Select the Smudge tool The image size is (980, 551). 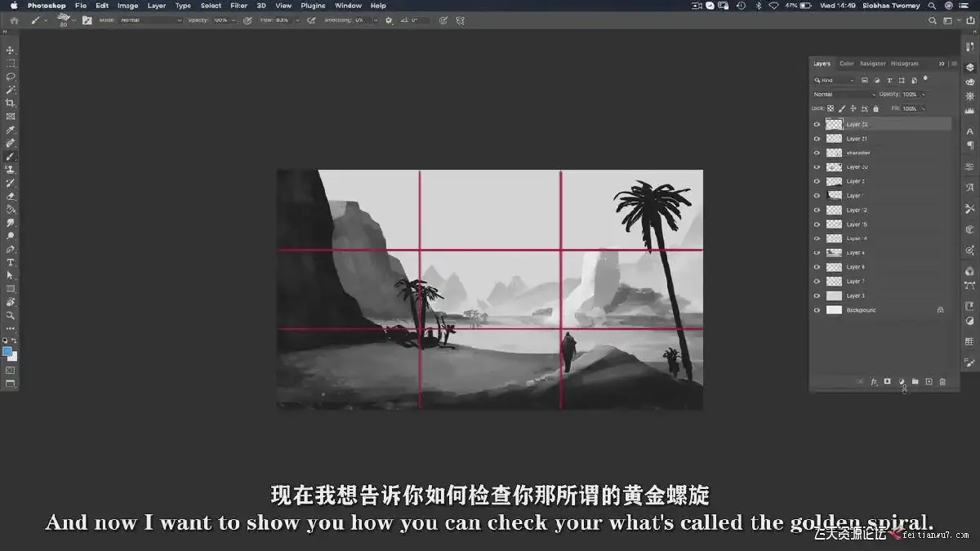click(x=11, y=223)
